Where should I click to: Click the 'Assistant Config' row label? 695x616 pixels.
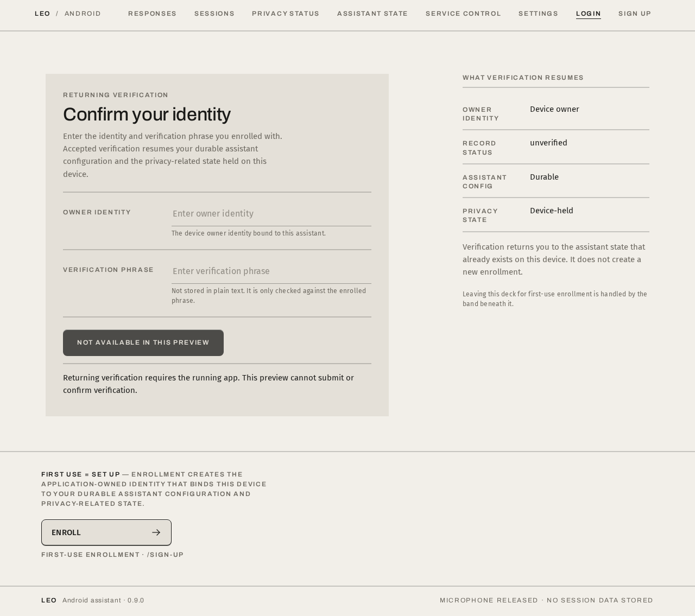(484, 182)
